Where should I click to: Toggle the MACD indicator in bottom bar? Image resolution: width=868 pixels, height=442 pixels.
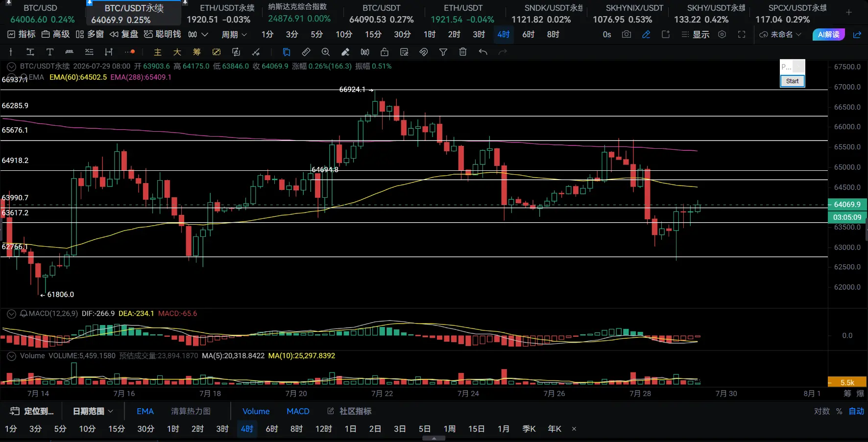298,411
